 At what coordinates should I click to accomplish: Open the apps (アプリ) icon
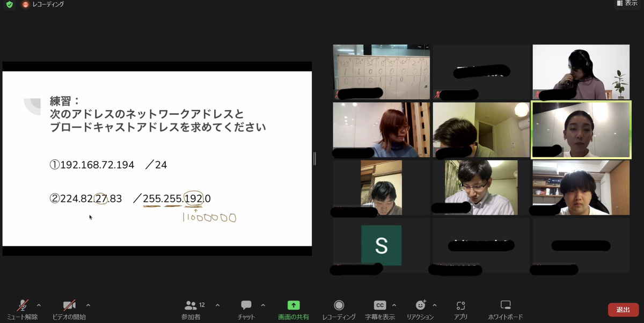[x=460, y=305]
